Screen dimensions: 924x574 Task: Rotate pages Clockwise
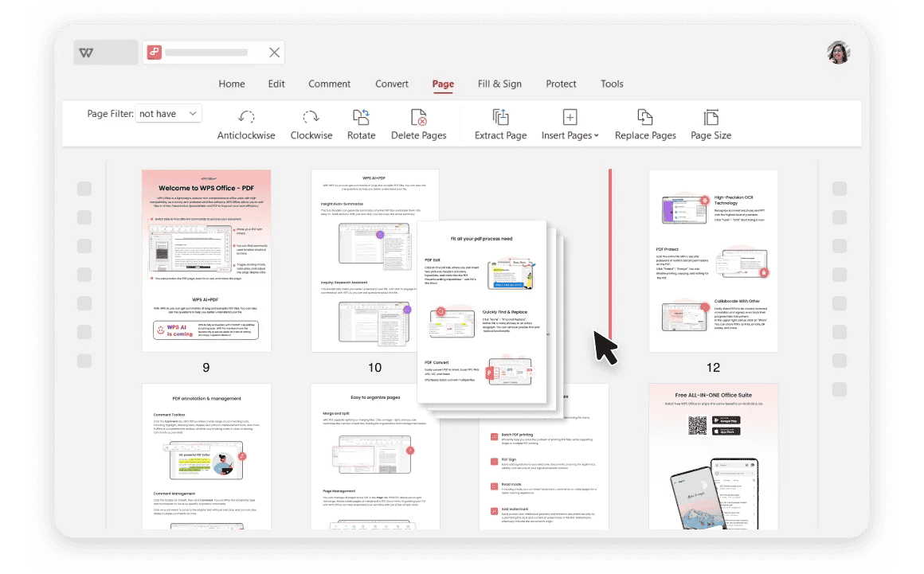click(311, 125)
